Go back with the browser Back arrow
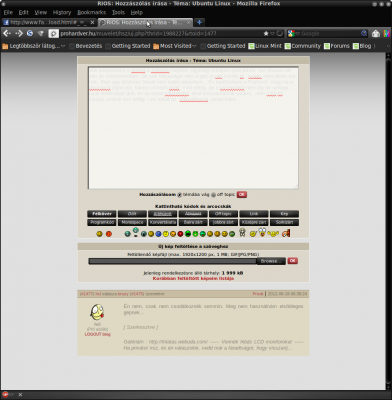Image resolution: width=392 pixels, height=400 pixels. click(x=7, y=33)
